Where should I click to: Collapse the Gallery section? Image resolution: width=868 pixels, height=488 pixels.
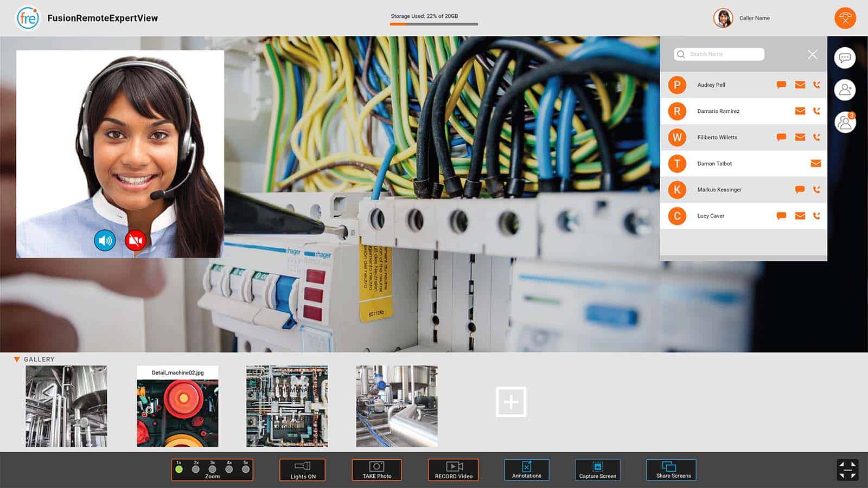(17, 359)
